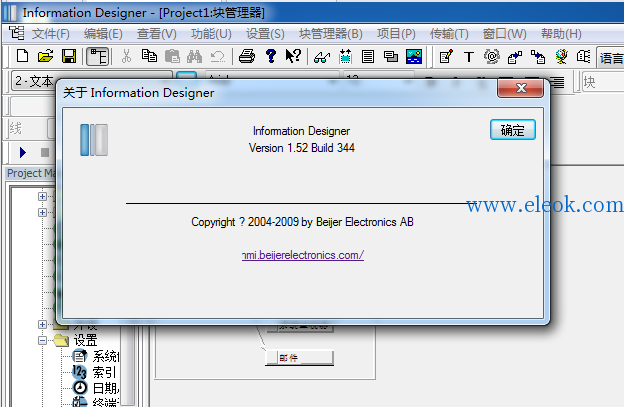Click the application icon left of 文件 menu
The width and height of the screenshot is (624, 407).
point(17,33)
